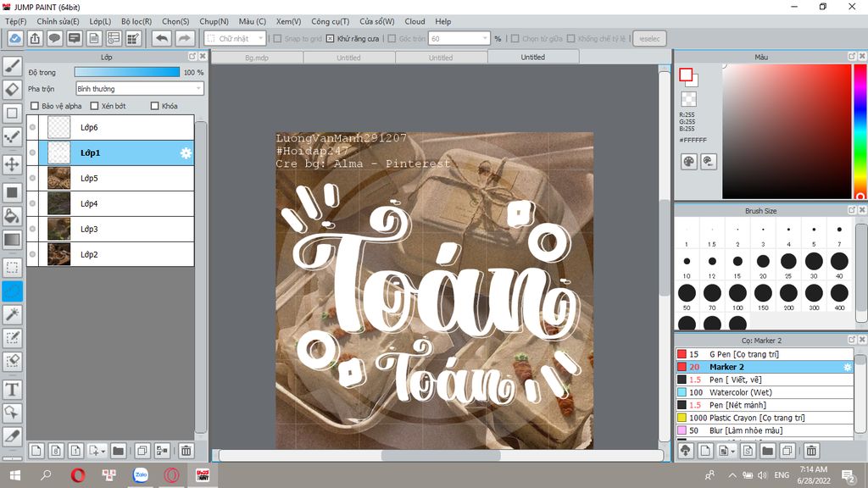Open the Bộ lọc(R) menu

point(136,21)
